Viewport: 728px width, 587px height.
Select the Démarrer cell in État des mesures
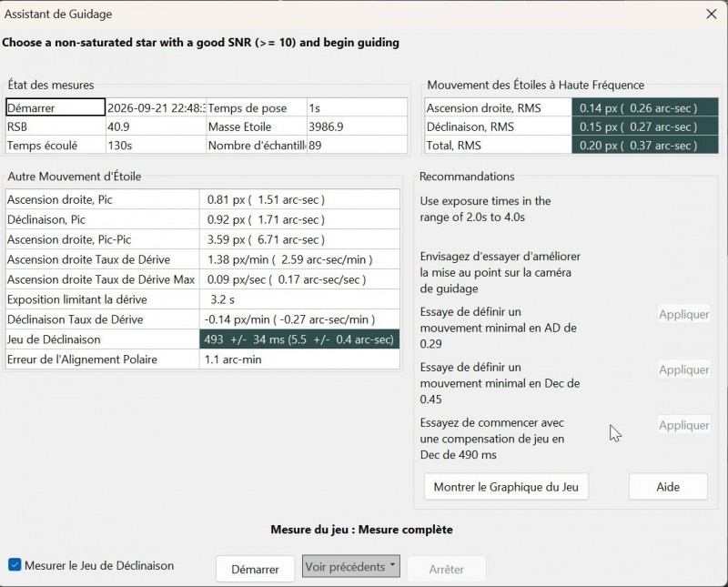click(x=56, y=107)
